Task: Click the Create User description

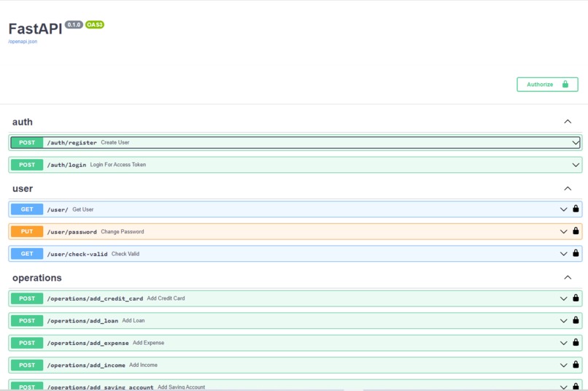Action: coord(115,142)
